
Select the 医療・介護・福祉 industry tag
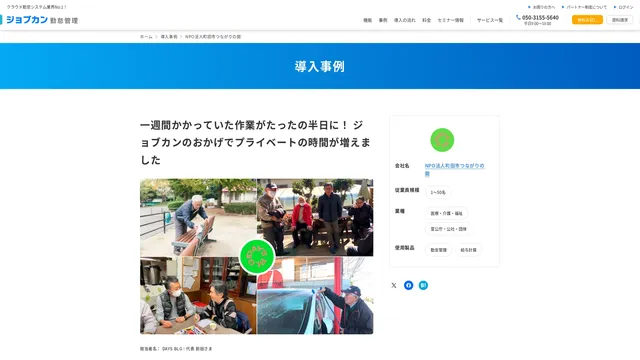click(x=447, y=213)
